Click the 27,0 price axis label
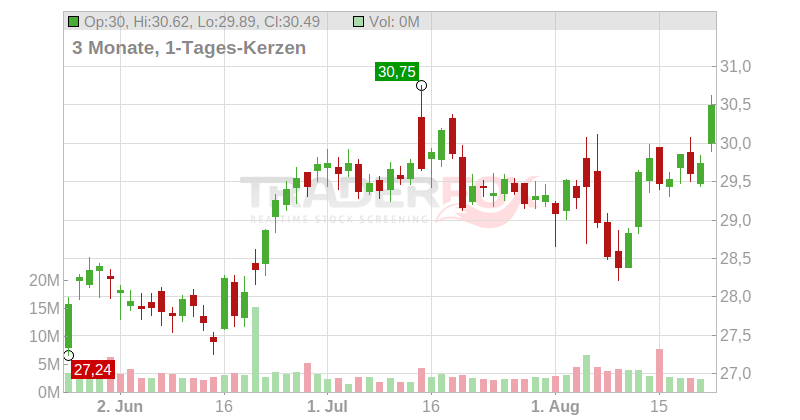The height and width of the screenshot is (420, 800). [735, 374]
